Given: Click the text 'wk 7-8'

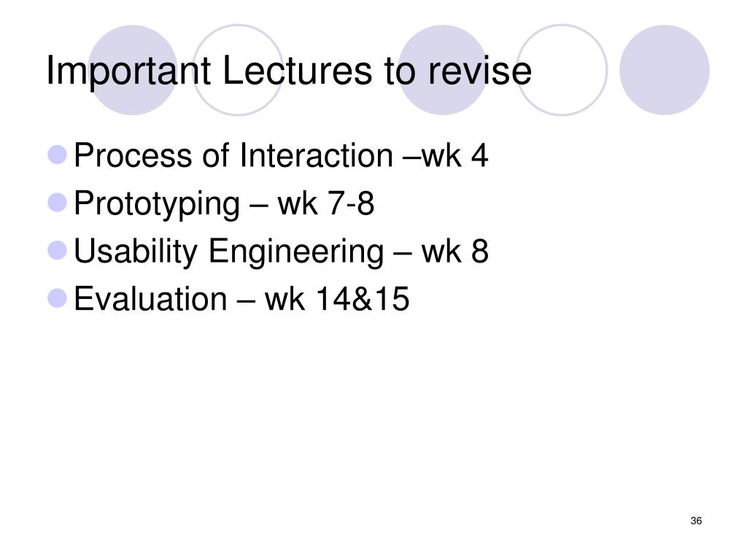Looking at the screenshot, I should pos(326,203).
